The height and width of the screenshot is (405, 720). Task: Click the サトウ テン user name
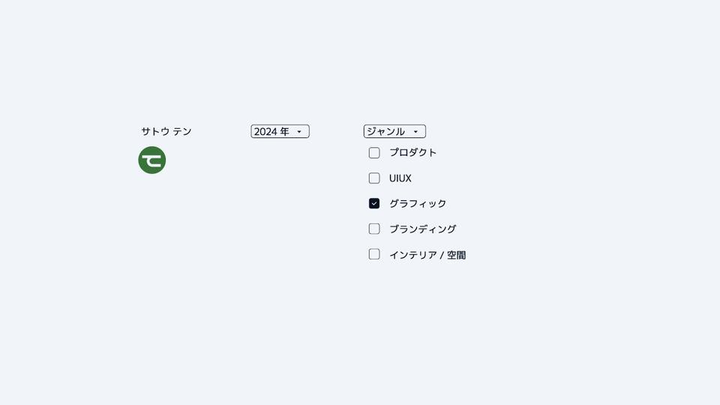(x=166, y=132)
